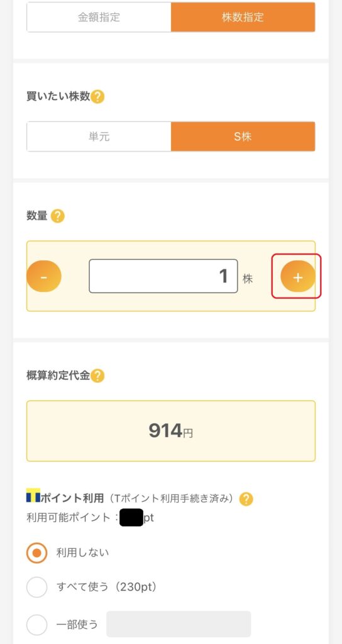Click the partial points amount field

click(x=179, y=624)
